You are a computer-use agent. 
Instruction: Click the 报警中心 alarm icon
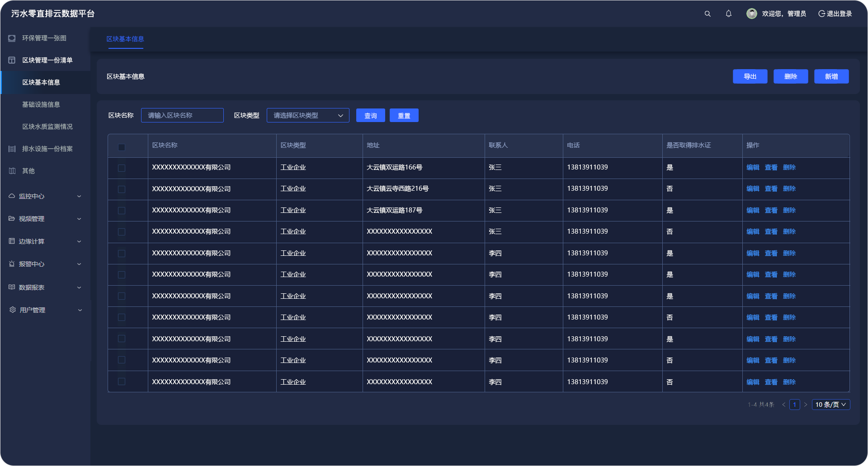(x=12, y=264)
